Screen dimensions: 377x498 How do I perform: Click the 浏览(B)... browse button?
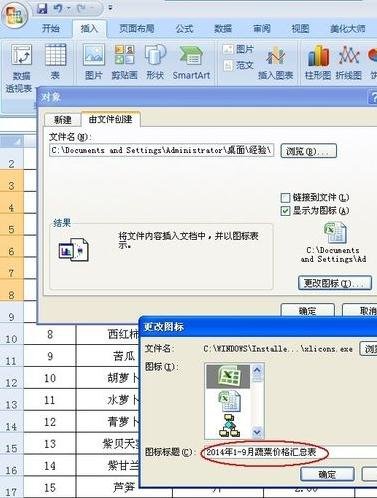(308, 151)
